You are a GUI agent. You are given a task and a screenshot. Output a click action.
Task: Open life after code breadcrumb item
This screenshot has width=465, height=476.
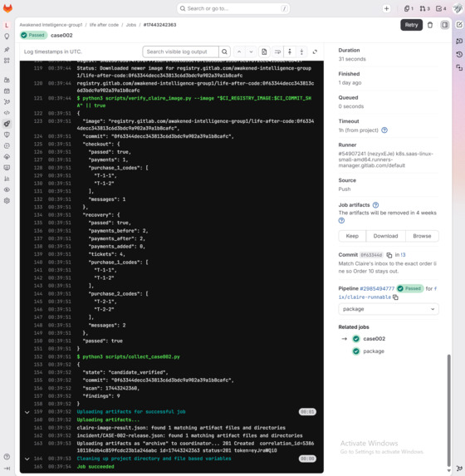[x=104, y=25]
